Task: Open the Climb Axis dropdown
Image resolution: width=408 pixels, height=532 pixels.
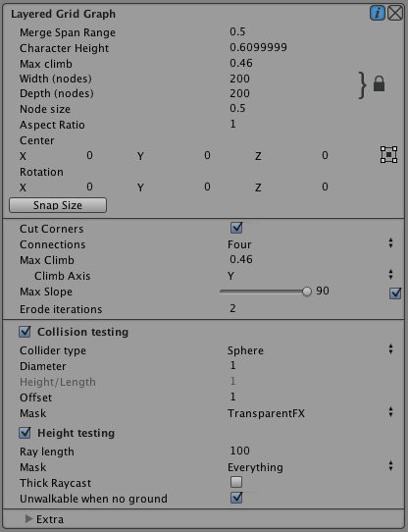Action: [311, 276]
